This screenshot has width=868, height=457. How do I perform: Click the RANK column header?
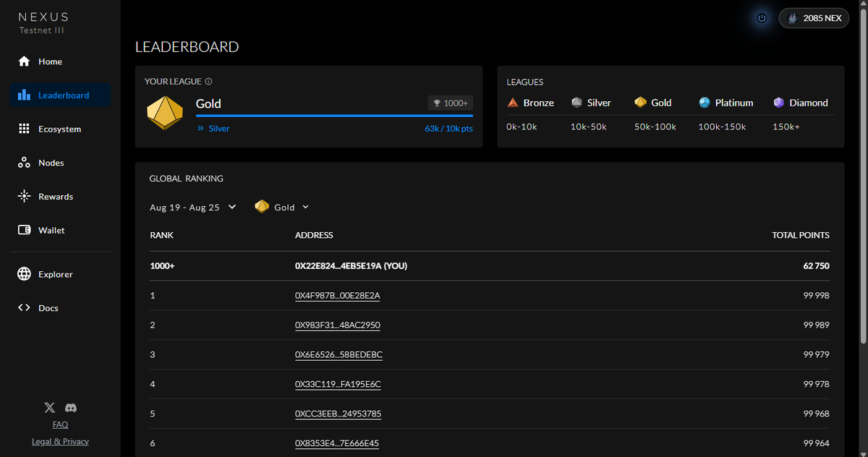pos(161,235)
